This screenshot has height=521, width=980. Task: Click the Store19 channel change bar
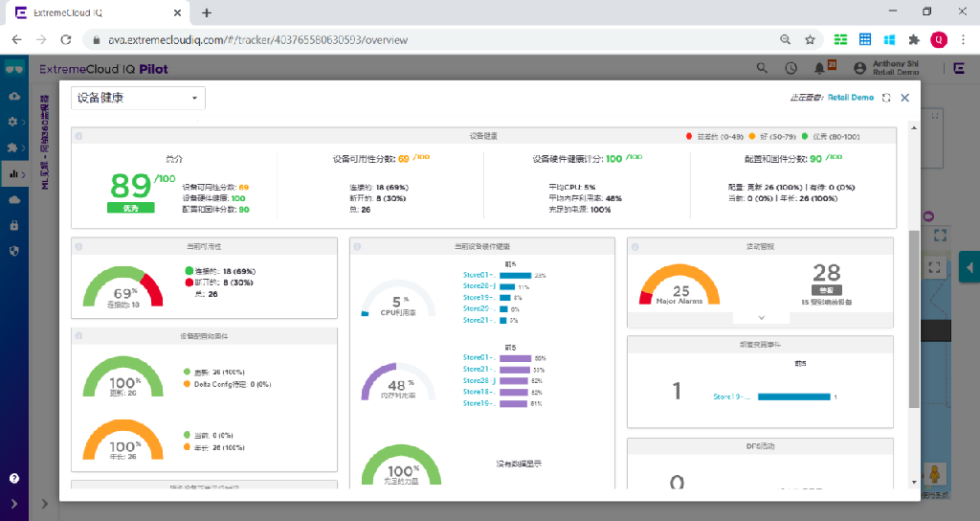pyautogui.click(x=793, y=396)
